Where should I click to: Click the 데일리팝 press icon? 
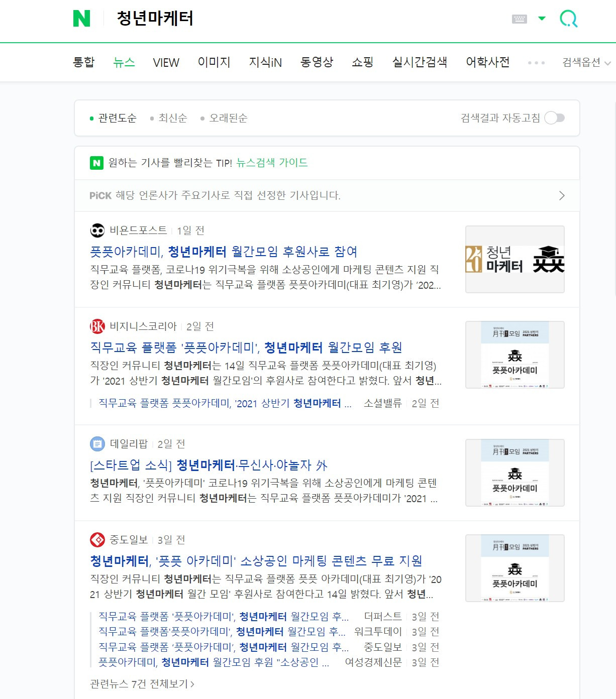[x=96, y=444]
